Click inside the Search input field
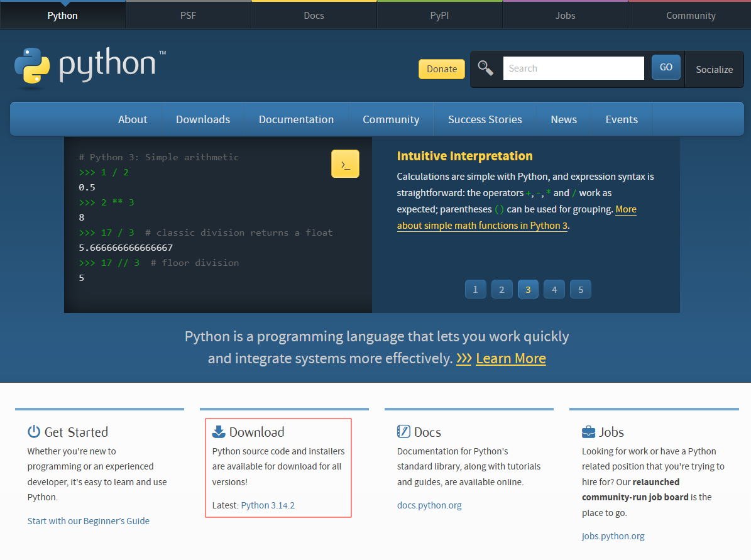 [x=573, y=68]
